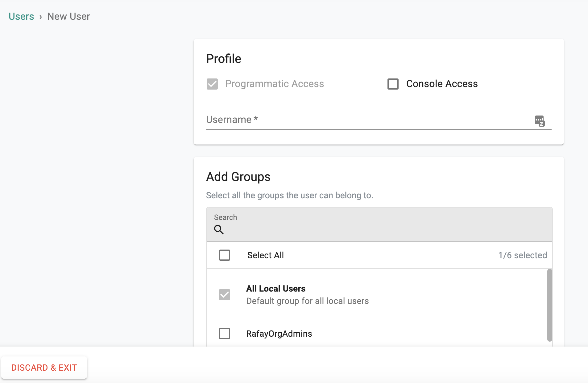588x383 pixels.
Task: Click the "Select All" label text
Action: coord(266,255)
